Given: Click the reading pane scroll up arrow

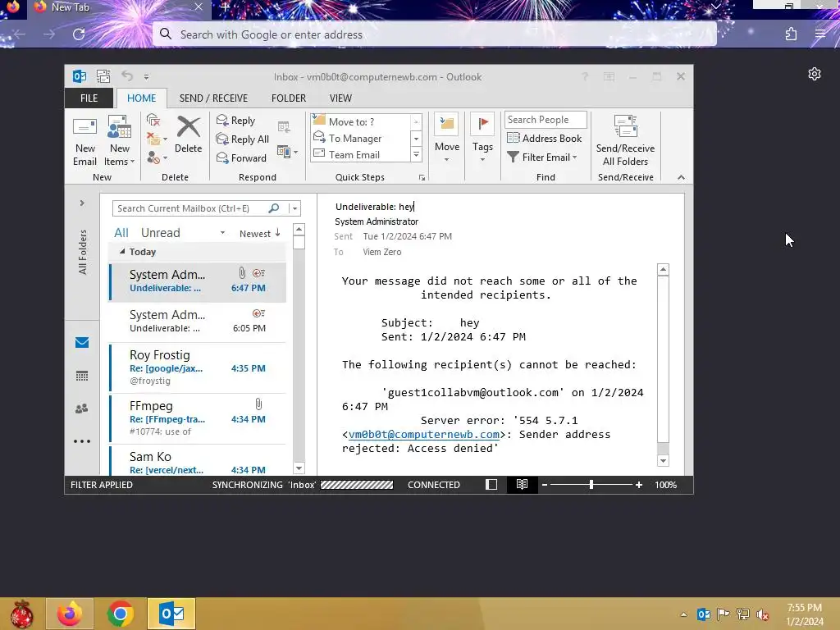Looking at the screenshot, I should pyautogui.click(x=663, y=269).
